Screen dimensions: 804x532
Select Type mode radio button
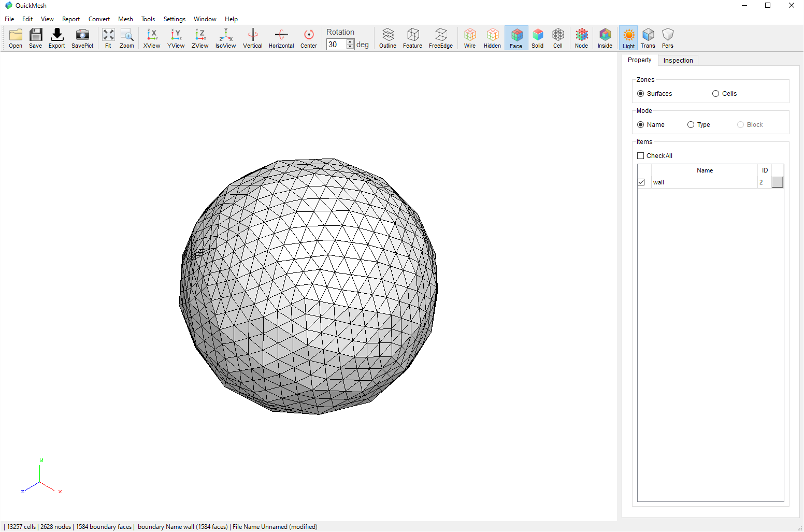pos(691,125)
